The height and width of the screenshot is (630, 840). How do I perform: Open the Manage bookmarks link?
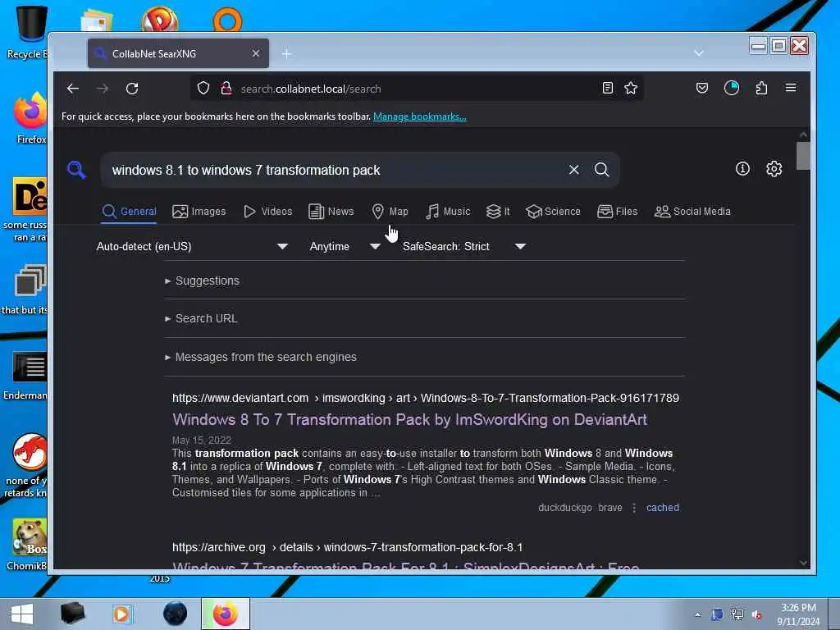pyautogui.click(x=419, y=116)
